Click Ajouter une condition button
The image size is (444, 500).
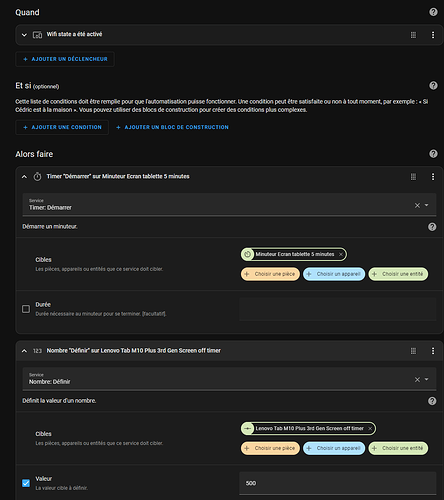(62, 127)
